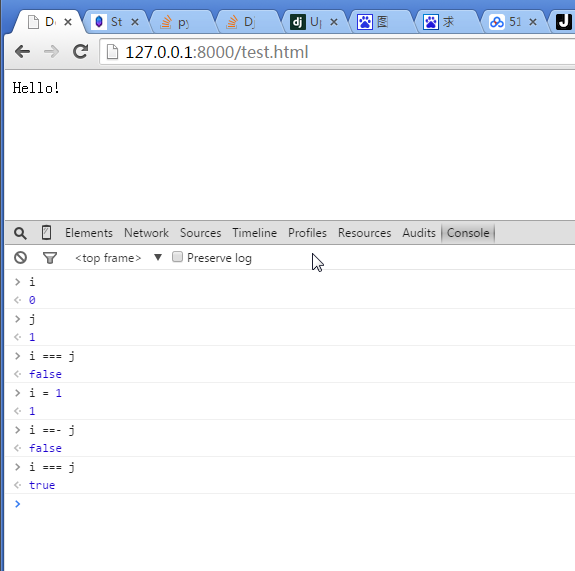Open the Resources panel
Screen dimensions: 575x571
coord(365,233)
